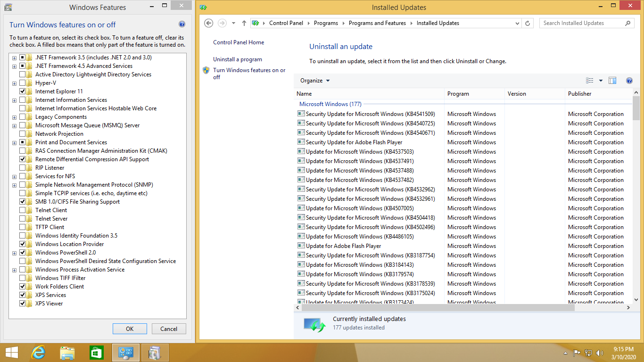Open help icon in Installed Updates toolbar

629,81
